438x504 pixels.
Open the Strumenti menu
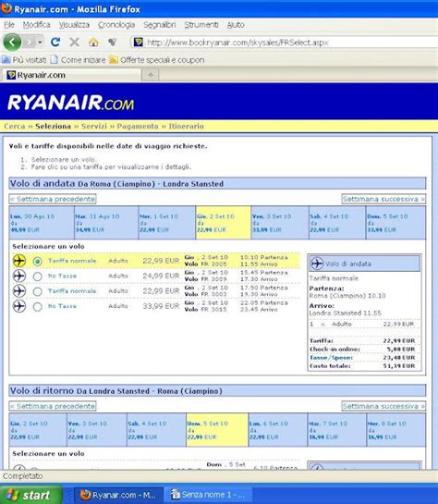point(201,25)
